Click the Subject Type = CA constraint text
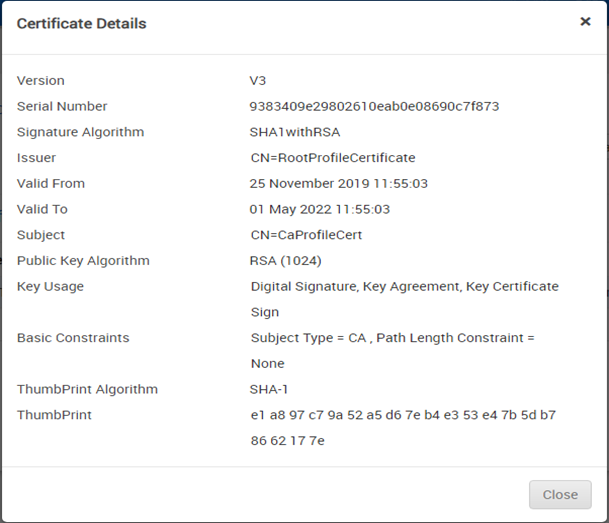This screenshot has width=609, height=523. [x=306, y=338]
